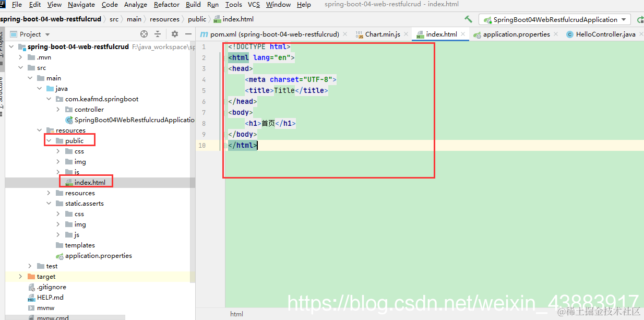The width and height of the screenshot is (644, 320).
Task: Switch to the pom.xml editor tab
Action: coord(275,34)
